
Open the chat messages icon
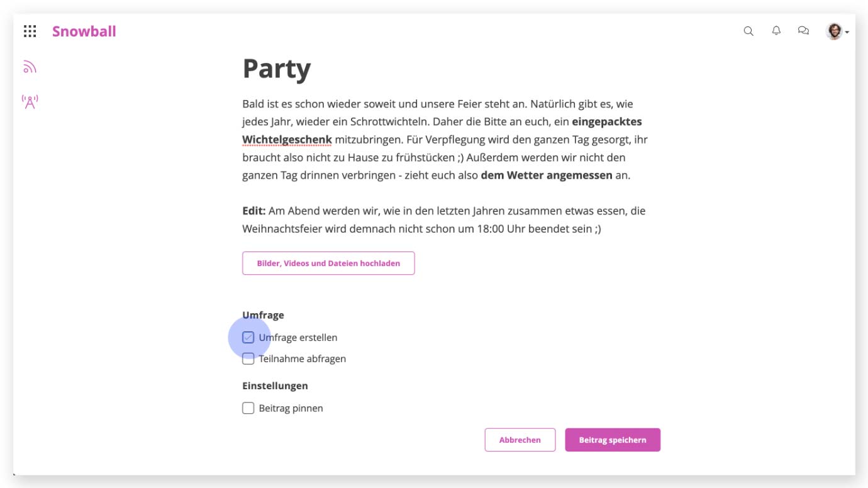coord(803,31)
